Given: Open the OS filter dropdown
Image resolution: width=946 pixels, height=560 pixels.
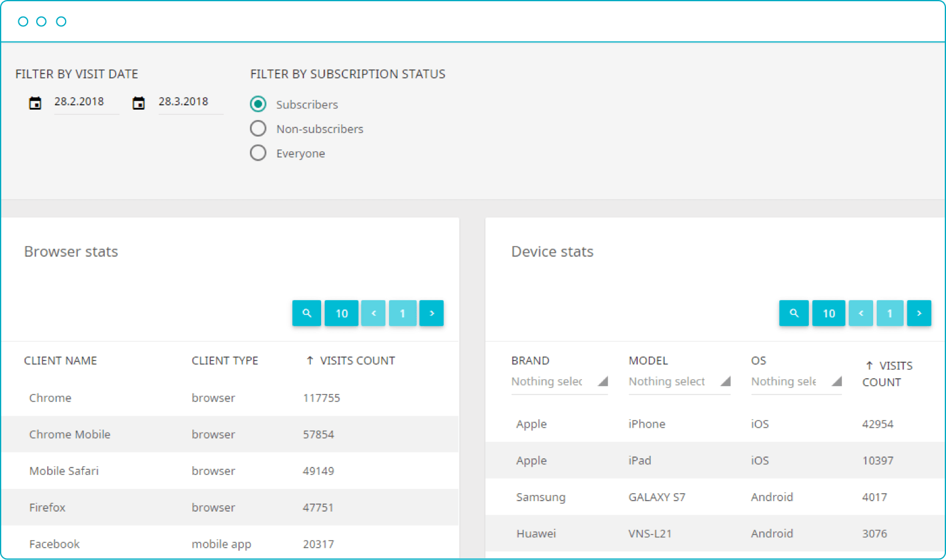Looking at the screenshot, I should 795,381.
